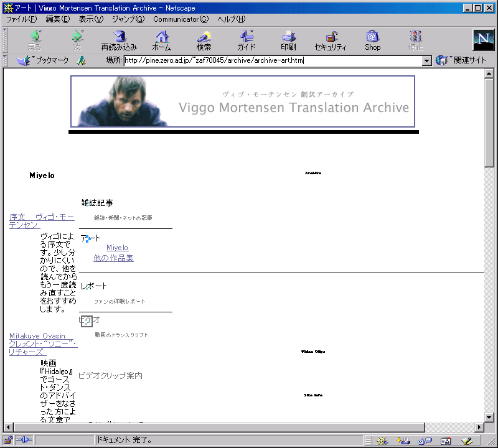The height and width of the screenshot is (448, 498).
Task: Open the ジャンプ(G) menu
Action: point(128,19)
